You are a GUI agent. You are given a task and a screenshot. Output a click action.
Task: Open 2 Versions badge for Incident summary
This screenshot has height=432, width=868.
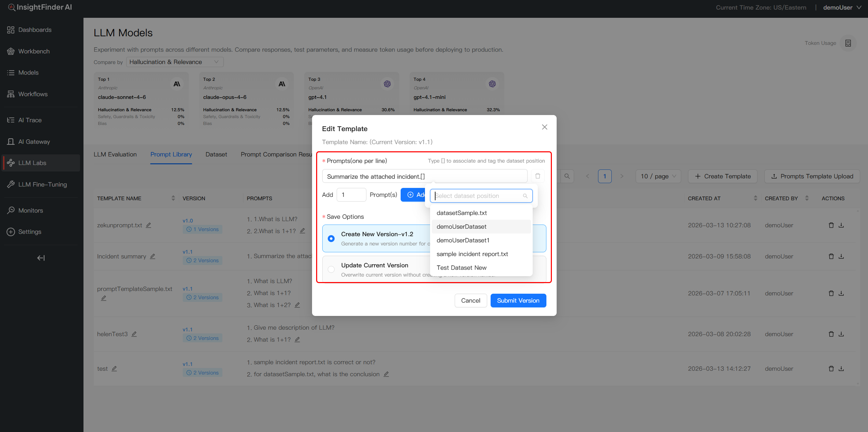click(x=203, y=261)
